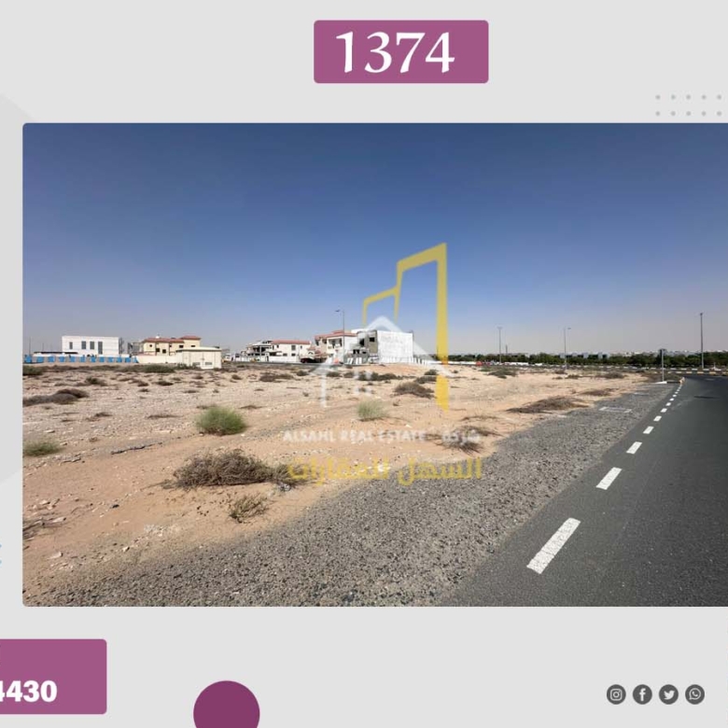The width and height of the screenshot is (728, 728).
Task: Select the Twitter bird icon
Action: [668, 694]
